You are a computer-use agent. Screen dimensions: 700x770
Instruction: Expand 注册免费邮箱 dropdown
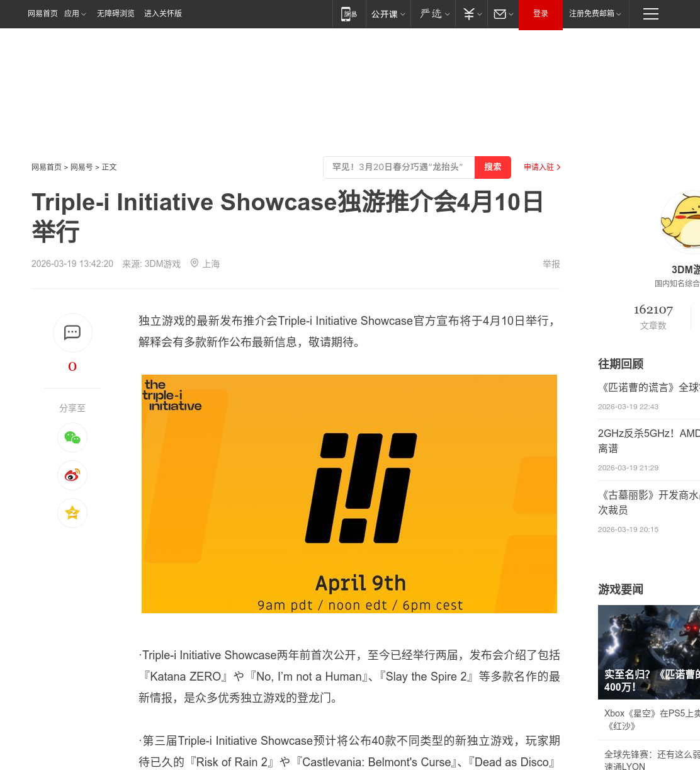click(x=595, y=14)
